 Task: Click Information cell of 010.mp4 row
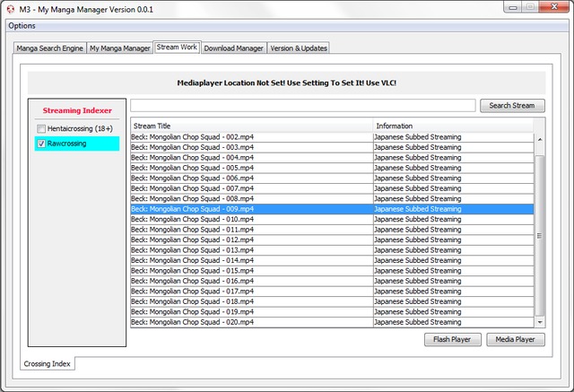tap(454, 219)
